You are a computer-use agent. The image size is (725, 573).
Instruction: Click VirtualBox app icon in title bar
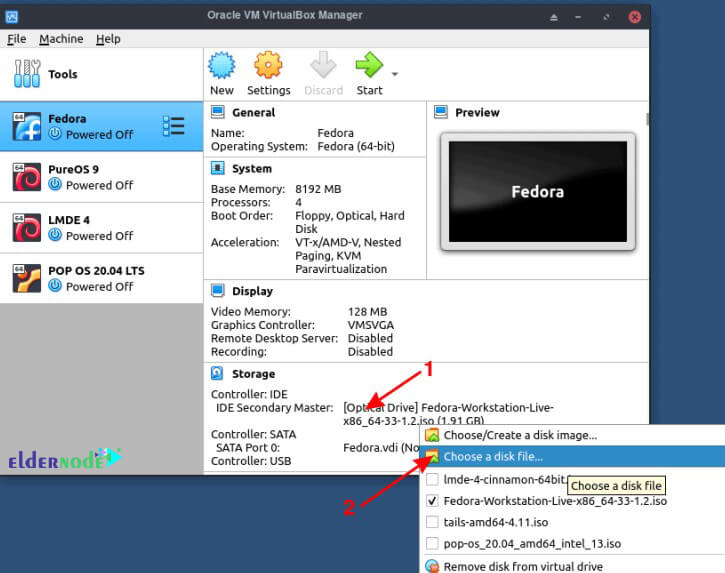12,17
